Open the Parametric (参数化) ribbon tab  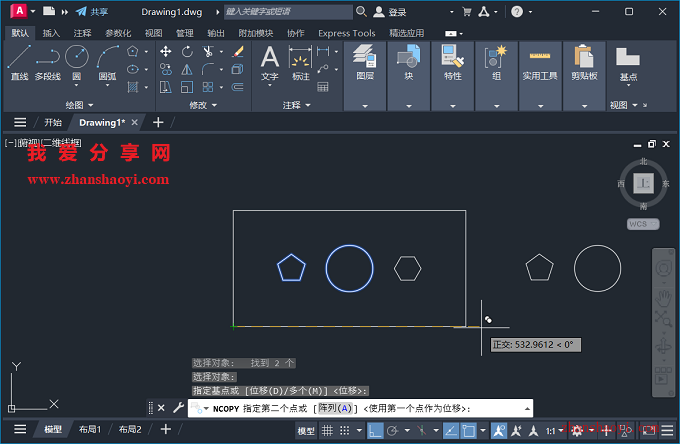point(118,33)
